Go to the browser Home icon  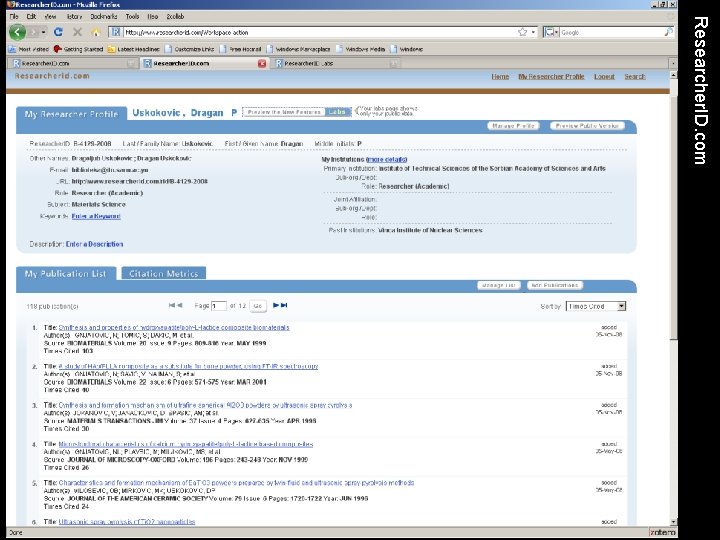pyautogui.click(x=96, y=32)
